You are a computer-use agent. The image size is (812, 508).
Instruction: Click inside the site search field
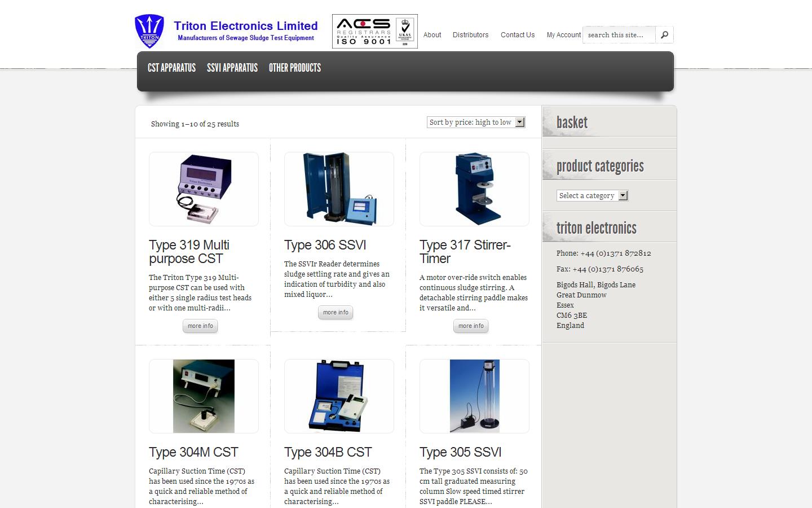(x=619, y=34)
